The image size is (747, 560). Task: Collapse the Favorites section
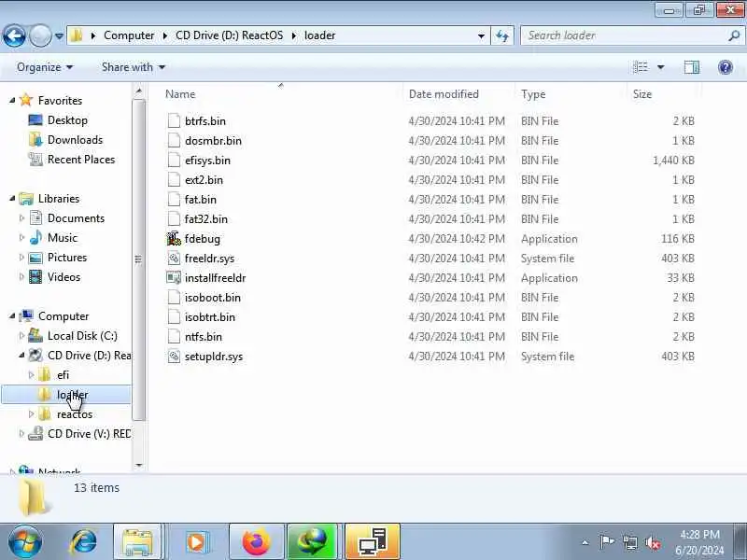12,101
